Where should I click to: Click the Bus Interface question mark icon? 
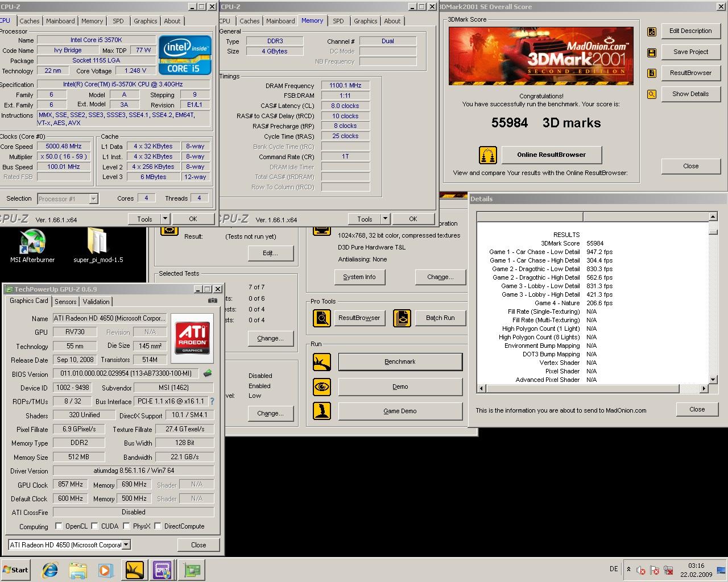(212, 401)
